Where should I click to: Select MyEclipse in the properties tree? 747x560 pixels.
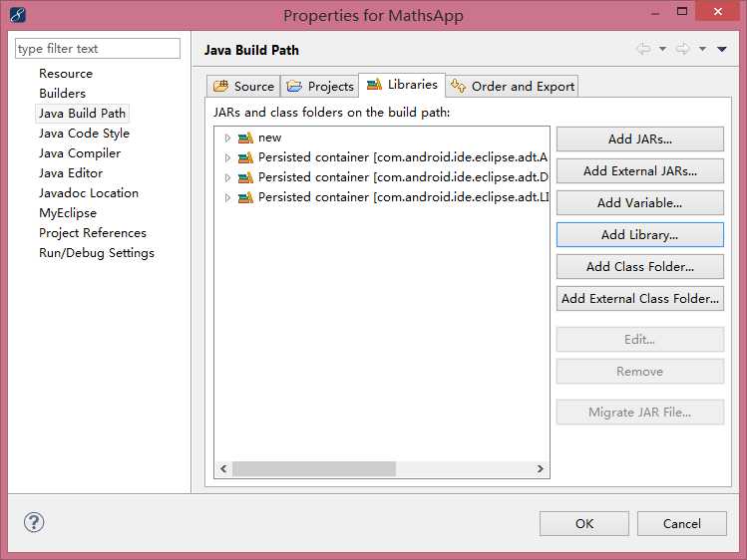pos(68,213)
